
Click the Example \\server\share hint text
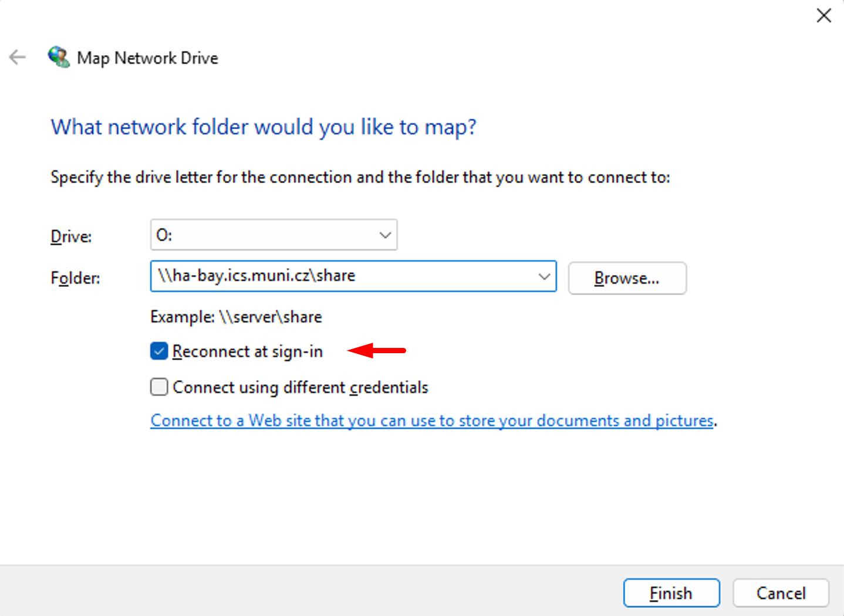[x=236, y=317]
